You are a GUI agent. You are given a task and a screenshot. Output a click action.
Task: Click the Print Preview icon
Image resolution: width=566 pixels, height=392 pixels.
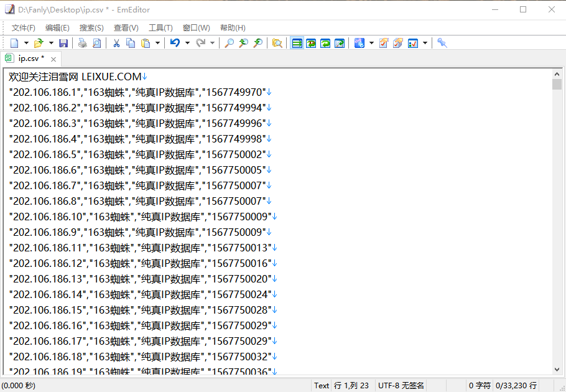coord(96,43)
